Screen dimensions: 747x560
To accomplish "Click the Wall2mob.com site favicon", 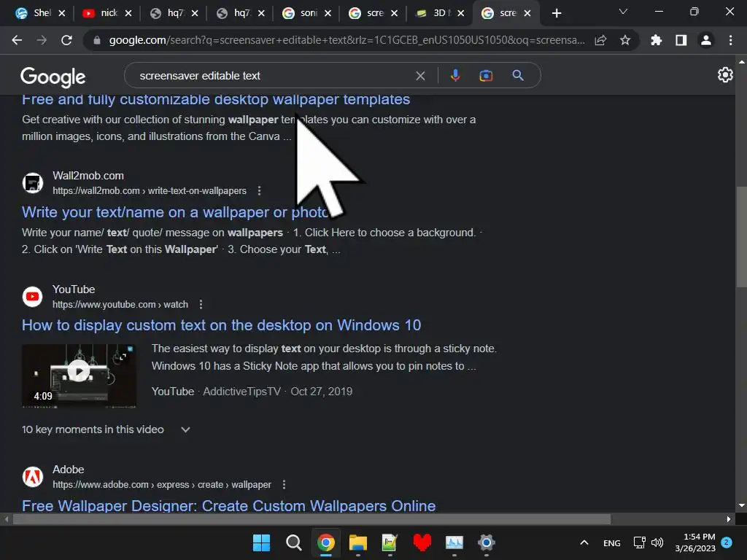I will click(x=32, y=183).
